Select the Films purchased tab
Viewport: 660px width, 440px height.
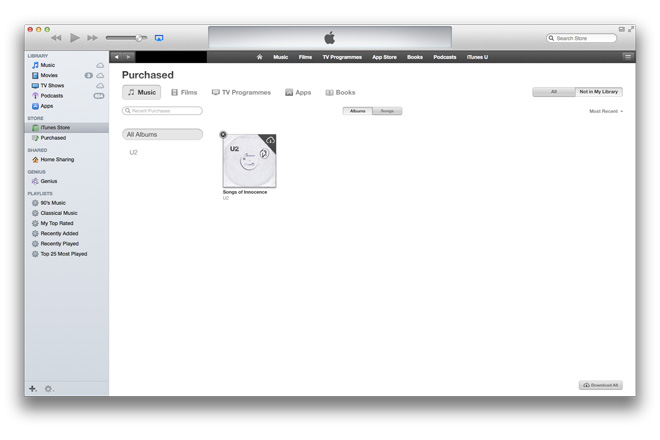point(184,93)
